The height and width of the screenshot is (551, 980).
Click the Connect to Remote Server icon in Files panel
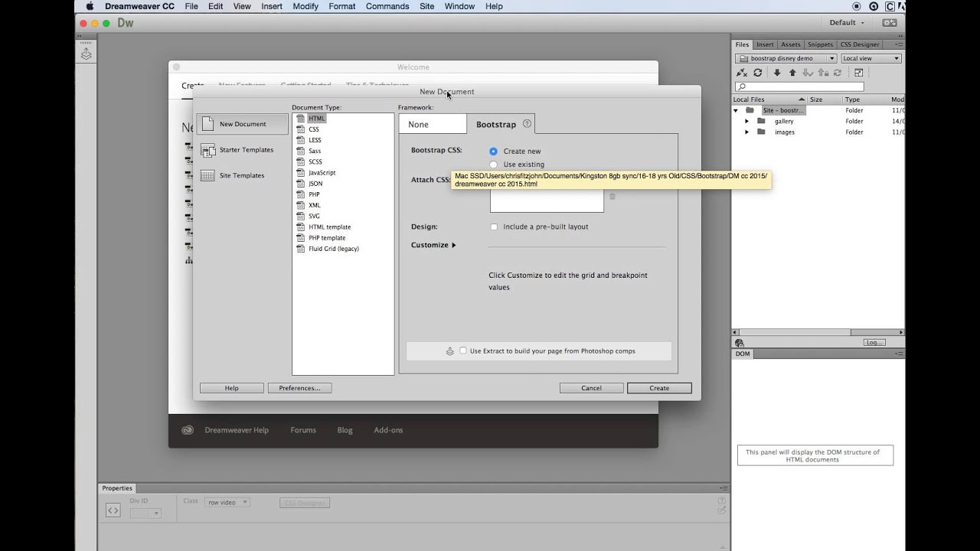741,73
